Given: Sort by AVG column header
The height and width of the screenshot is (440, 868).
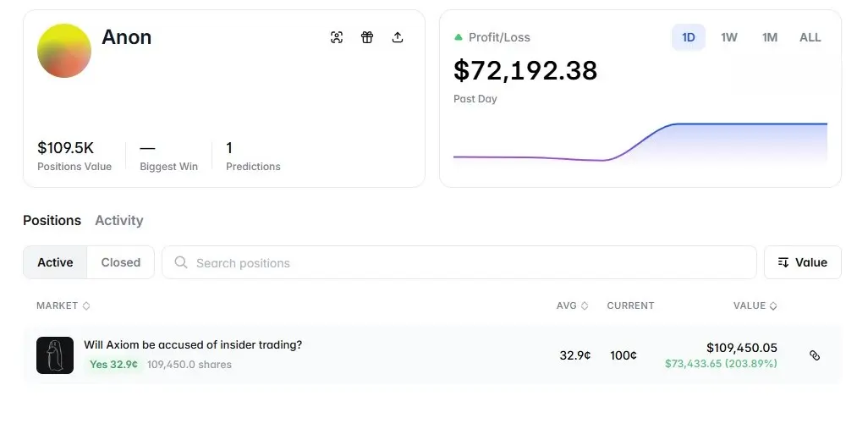Looking at the screenshot, I should point(573,305).
